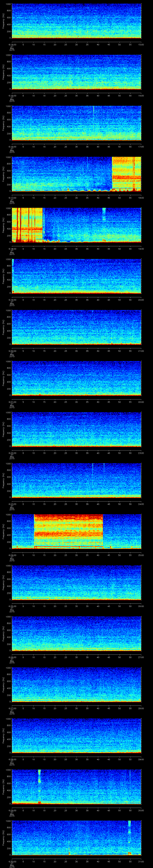Click the 15:00 end time label
The height and width of the screenshot is (868, 153).
click(x=141, y=44)
